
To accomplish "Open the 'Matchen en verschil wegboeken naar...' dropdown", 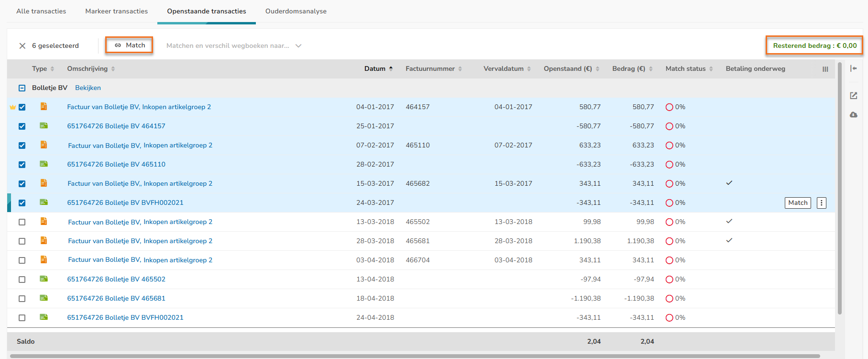I will [x=234, y=46].
